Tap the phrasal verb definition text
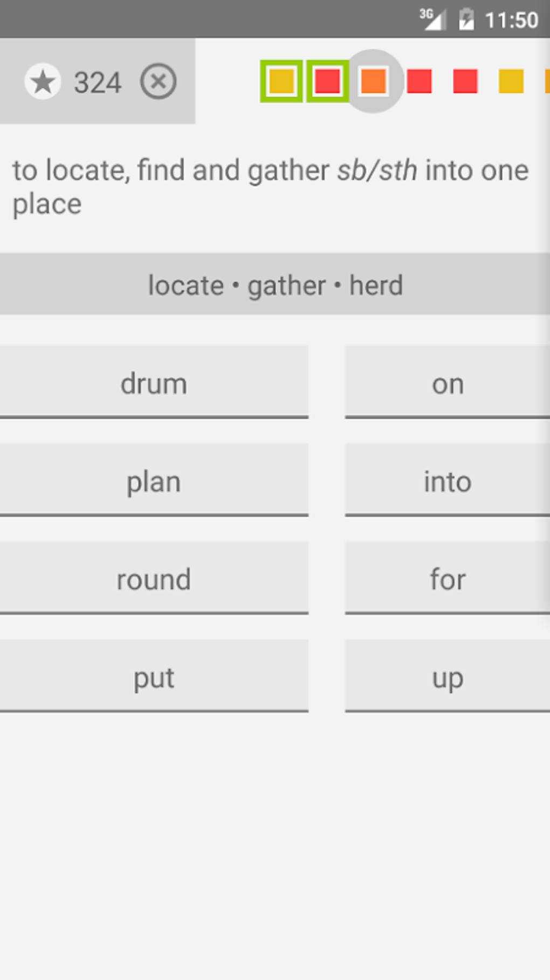Viewport: 550px width, 980px height. [x=270, y=187]
